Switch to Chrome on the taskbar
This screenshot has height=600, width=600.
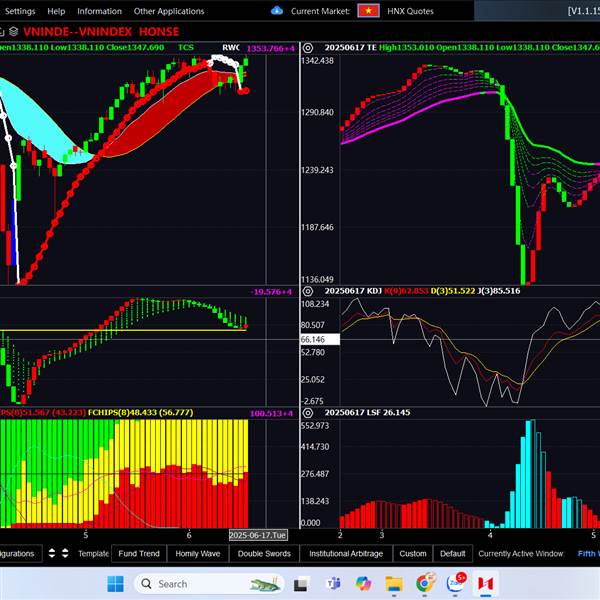point(425,583)
